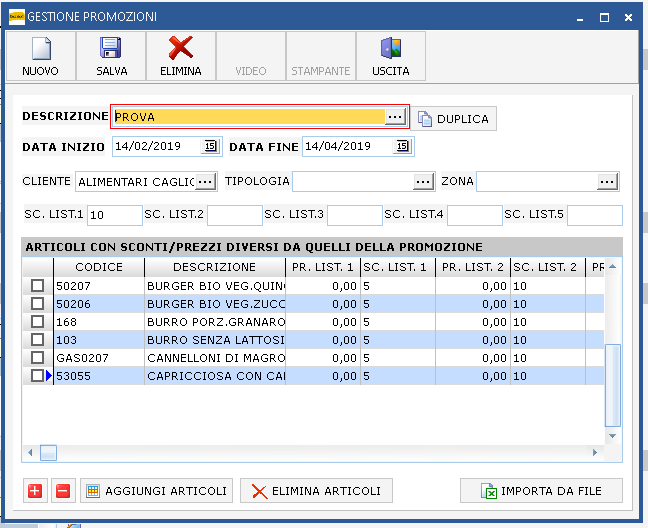Click the SC. LIST.3 input field
Screen dimensions: 648x528
[x=355, y=215]
